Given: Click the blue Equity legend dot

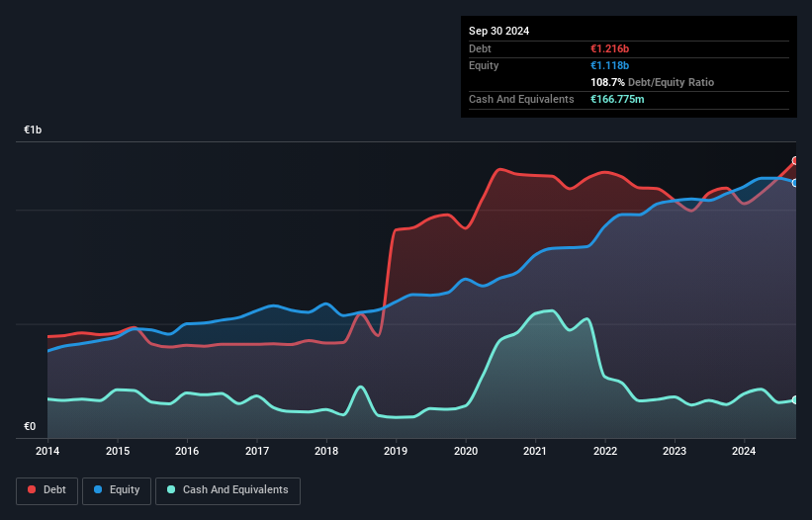Looking at the screenshot, I should coord(98,489).
